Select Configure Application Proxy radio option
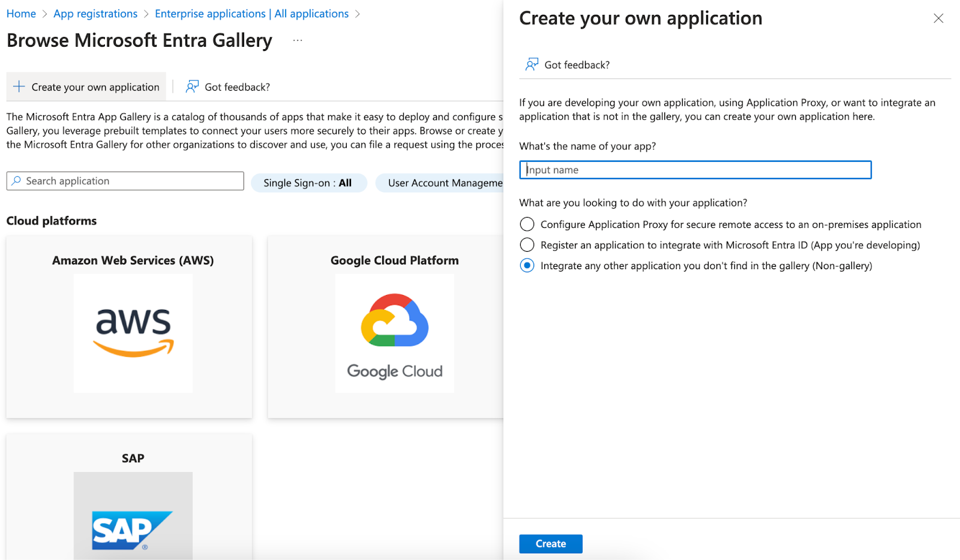The image size is (960, 560). (x=527, y=224)
